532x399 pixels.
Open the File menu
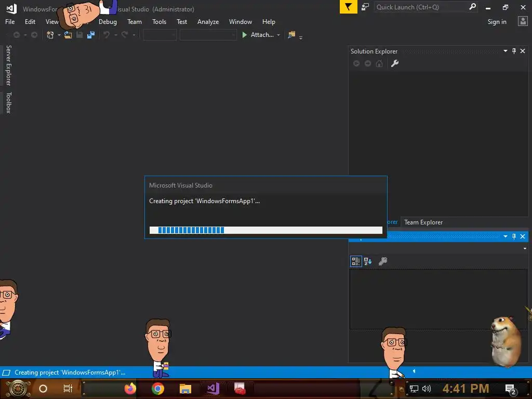(10, 22)
